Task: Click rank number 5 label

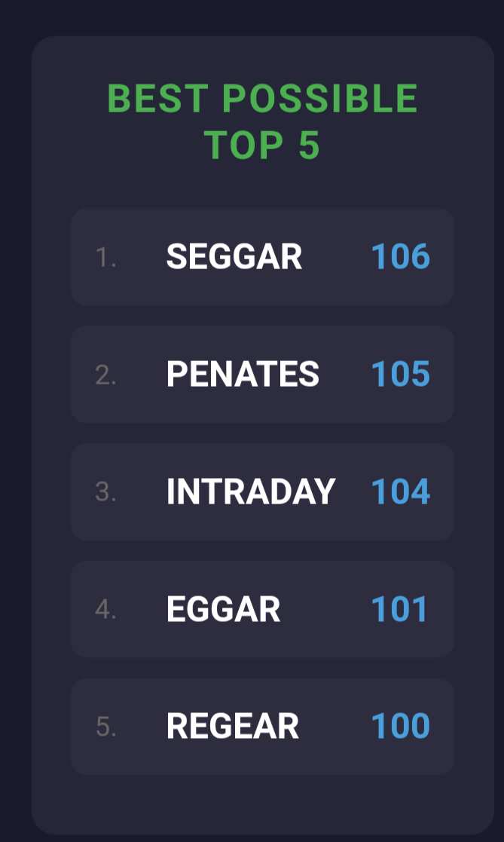Action: (105, 727)
